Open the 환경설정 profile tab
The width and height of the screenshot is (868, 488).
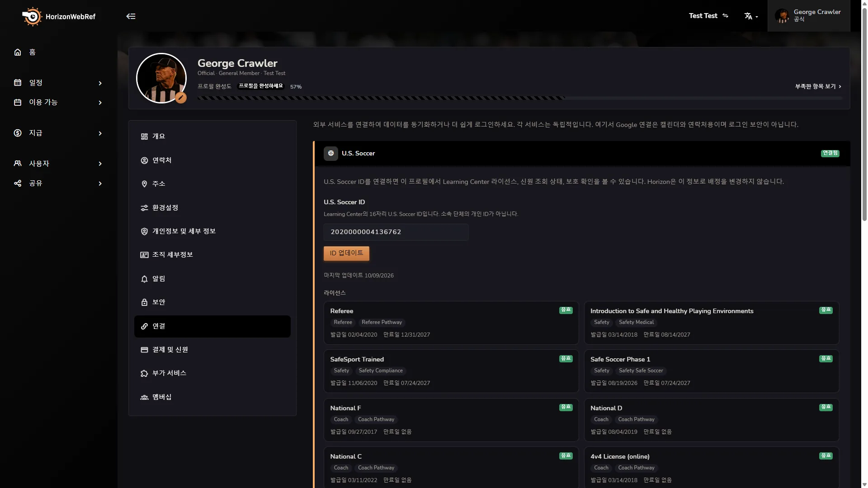pos(212,208)
